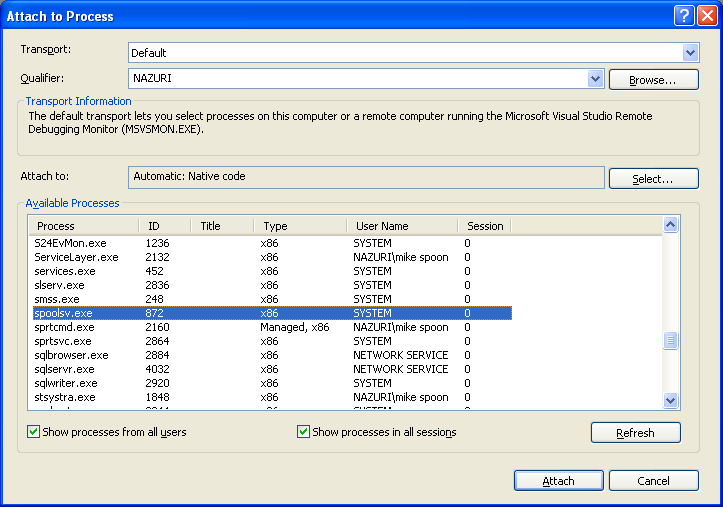Click process ID 872
Viewport: 723px width, 507px height.
154,313
